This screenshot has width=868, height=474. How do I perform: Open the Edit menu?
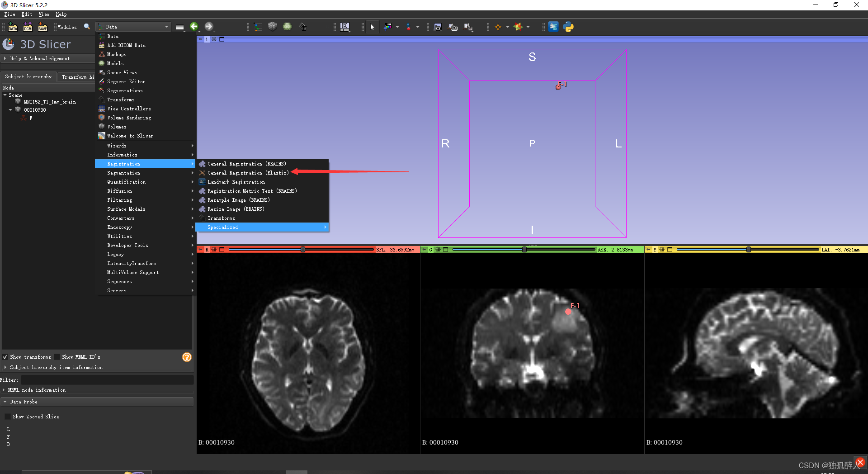coord(27,14)
